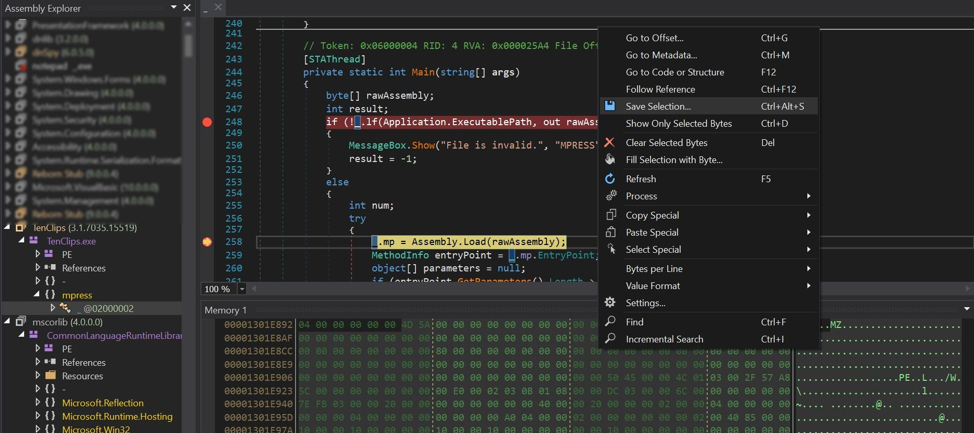The image size is (974, 433).
Task: Click the Refresh circular arrow icon
Action: pos(610,179)
